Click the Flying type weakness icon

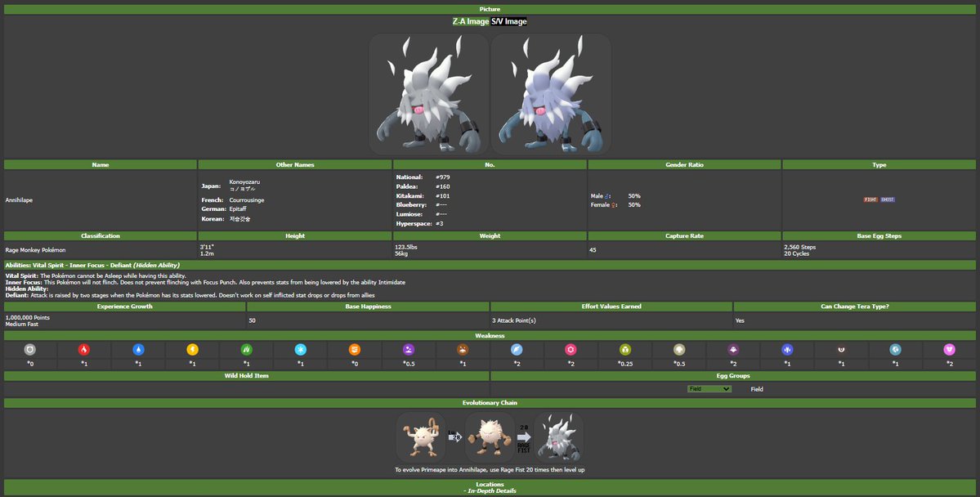[x=517, y=350]
